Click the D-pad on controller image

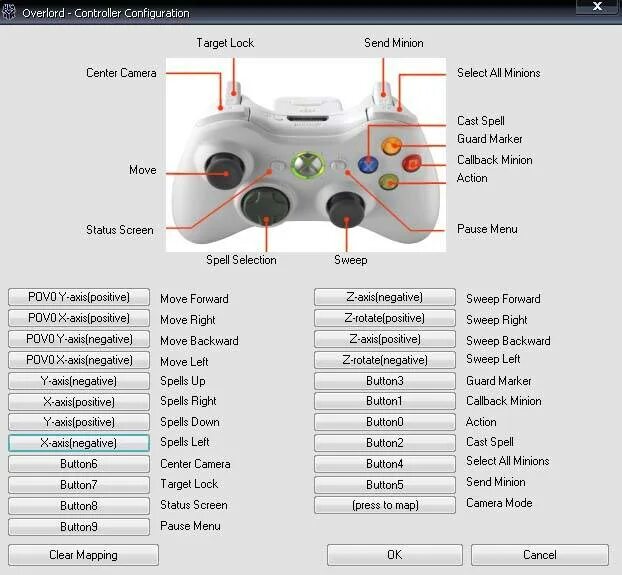tap(265, 206)
